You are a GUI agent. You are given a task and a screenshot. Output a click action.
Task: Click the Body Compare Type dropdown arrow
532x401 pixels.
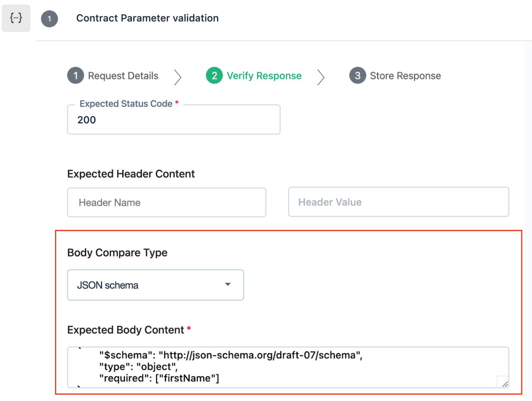point(228,284)
